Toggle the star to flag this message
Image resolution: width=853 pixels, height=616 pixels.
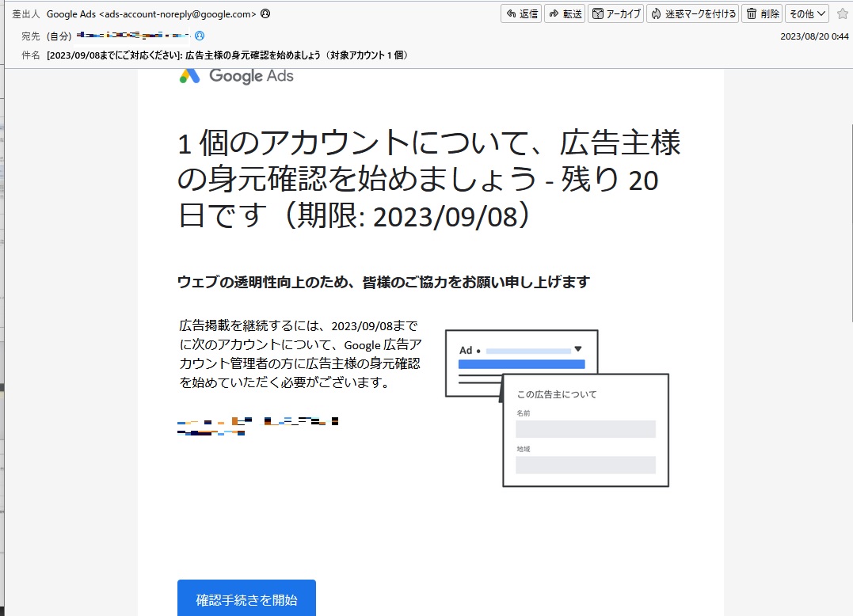click(x=841, y=13)
